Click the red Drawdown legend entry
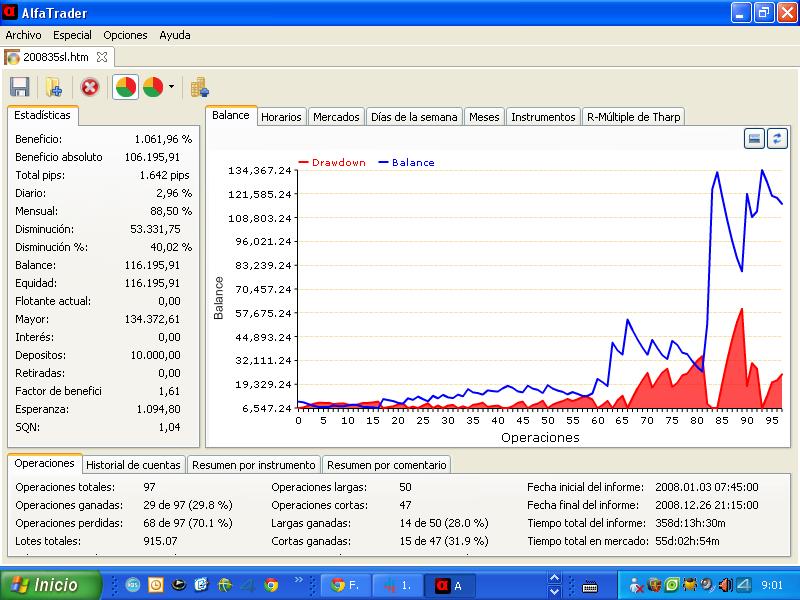The width and height of the screenshot is (800, 600). tap(333, 162)
